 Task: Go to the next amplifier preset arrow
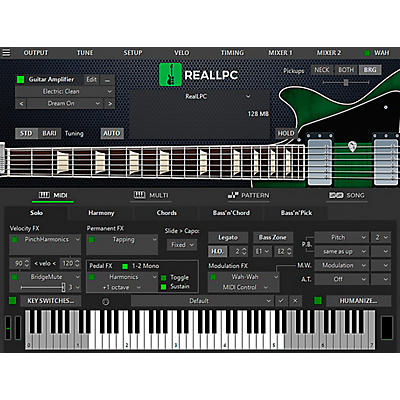[x=110, y=103]
